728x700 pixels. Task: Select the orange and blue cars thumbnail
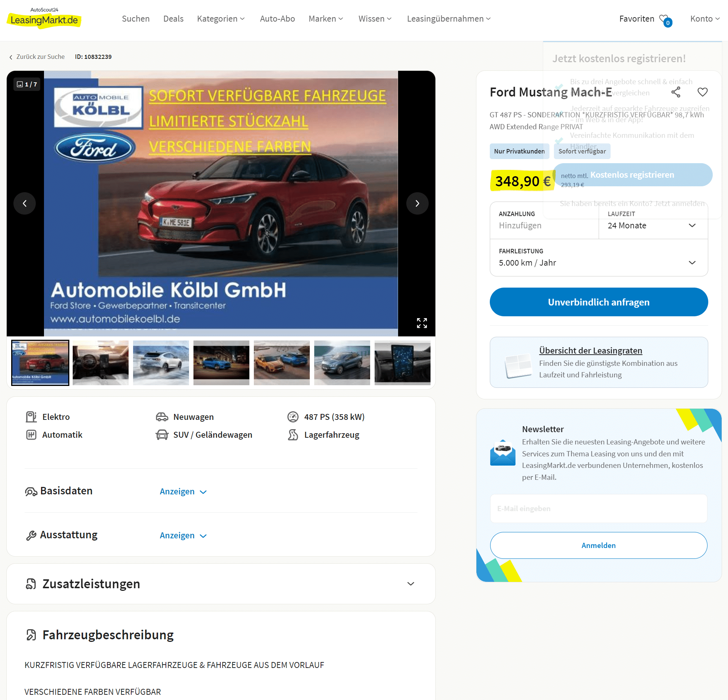pos(282,362)
